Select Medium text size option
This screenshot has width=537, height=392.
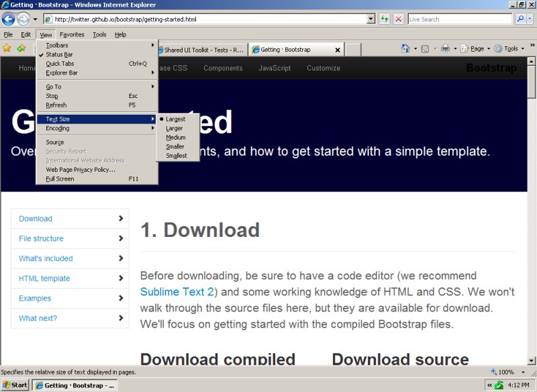click(x=178, y=138)
